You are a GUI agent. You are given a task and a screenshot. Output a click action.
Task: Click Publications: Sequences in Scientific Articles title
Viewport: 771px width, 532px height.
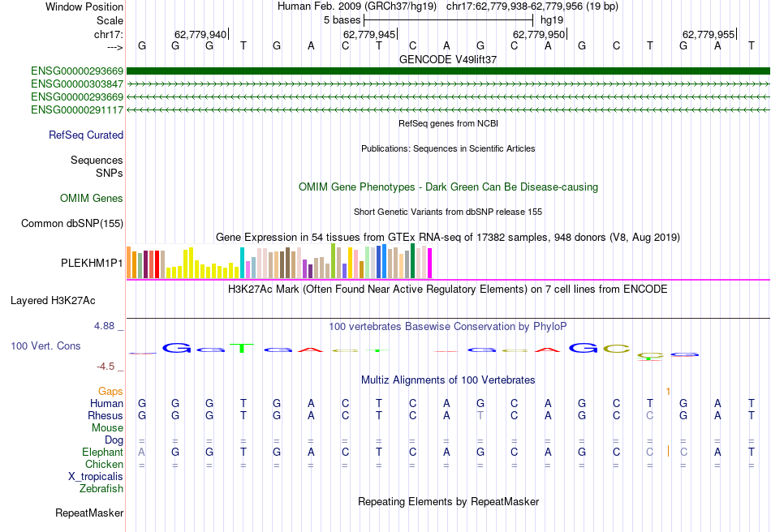tap(448, 149)
